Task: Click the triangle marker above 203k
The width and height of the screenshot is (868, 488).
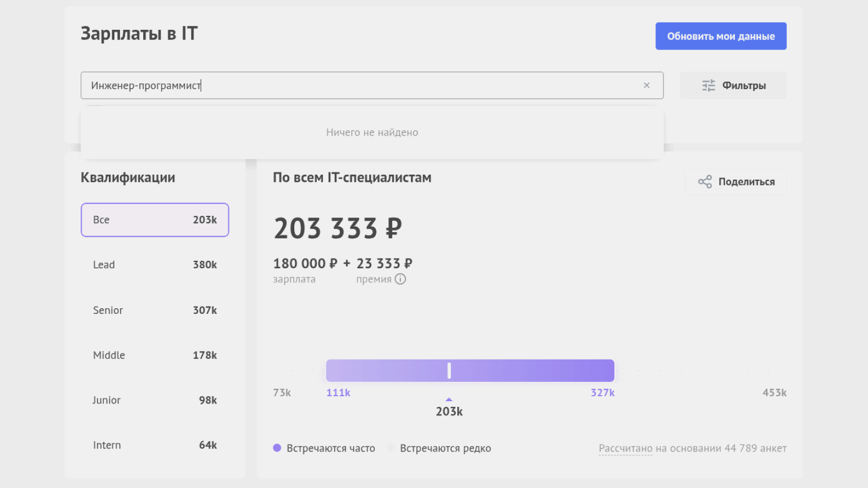Action: point(449,400)
